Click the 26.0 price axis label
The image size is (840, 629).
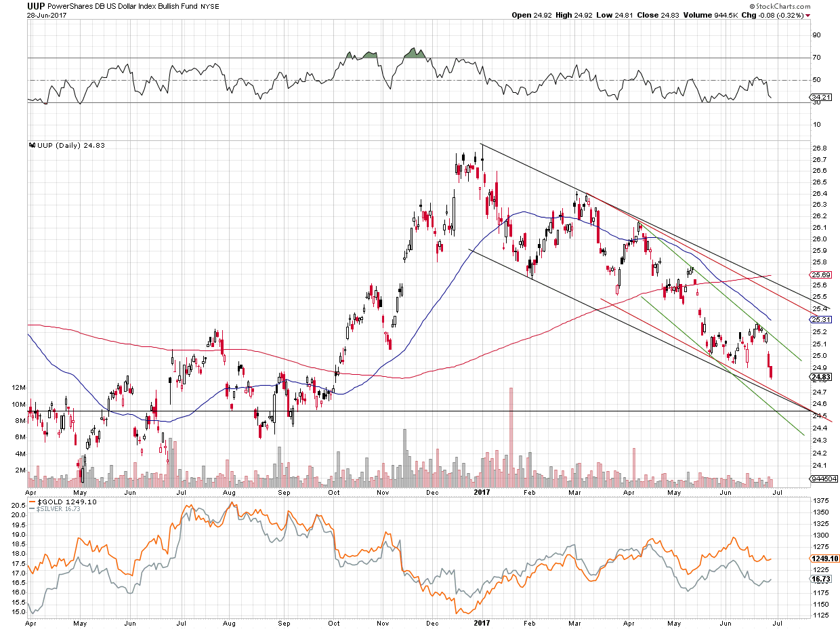point(818,239)
